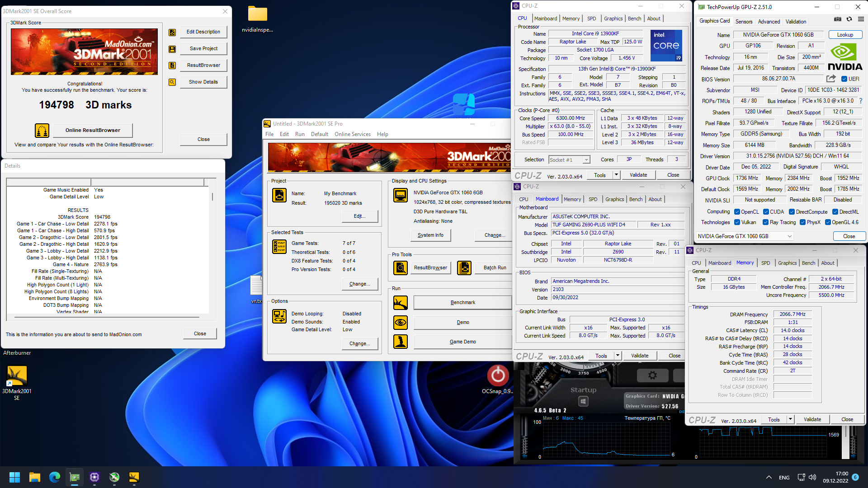
Task: Click the ResultBrowser icon in 3DMark Score window
Action: click(x=172, y=66)
